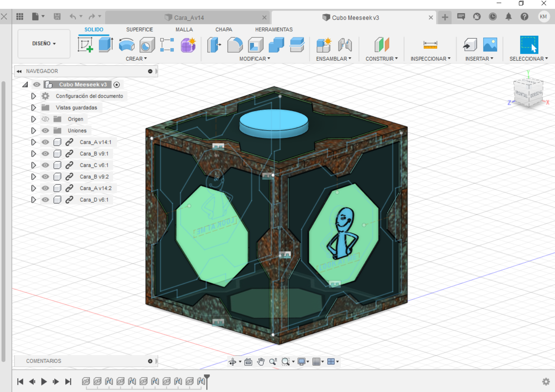Screen dimensions: 555x392
Task: Hide component Cara_B v9:1
Action: (45, 154)
